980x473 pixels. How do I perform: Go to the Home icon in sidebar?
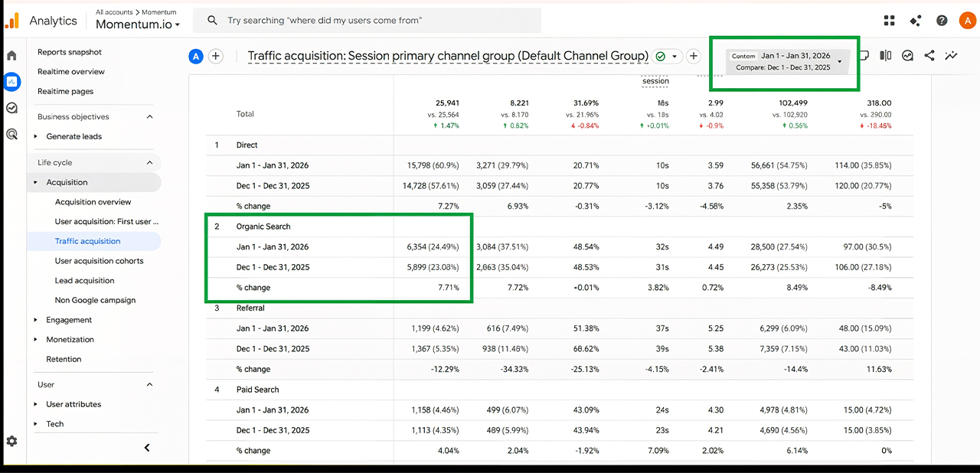tap(11, 56)
